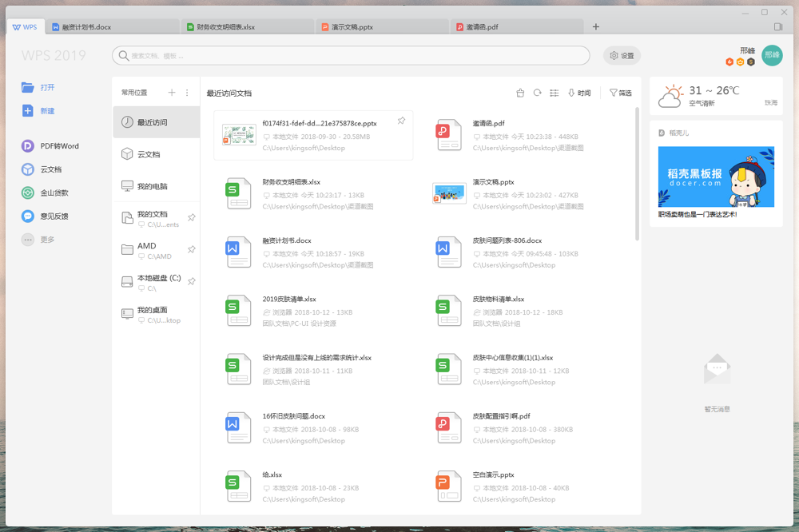799x532 pixels.
Task: Unpin the AMD folder location
Action: tap(192, 250)
